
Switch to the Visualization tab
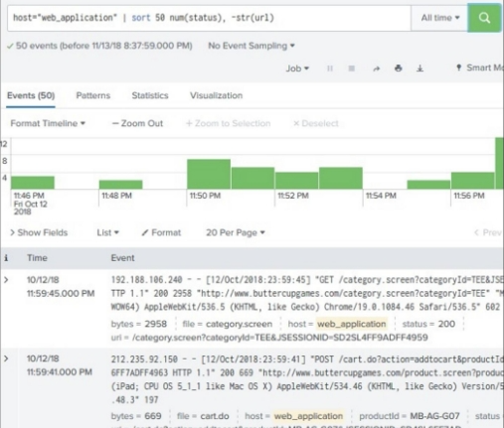point(216,95)
